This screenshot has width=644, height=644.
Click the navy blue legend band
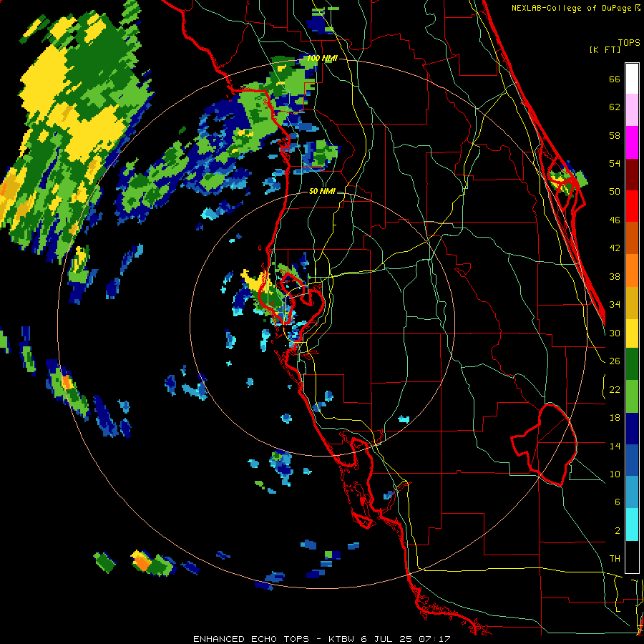click(x=632, y=429)
